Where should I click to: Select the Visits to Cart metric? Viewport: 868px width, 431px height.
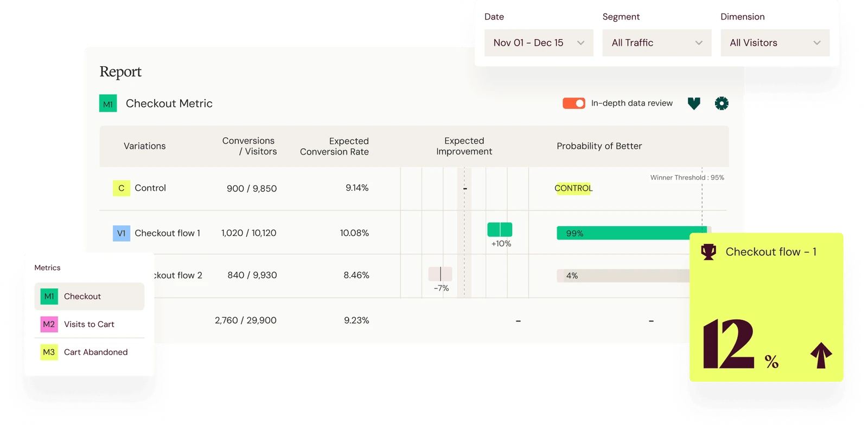pos(90,324)
